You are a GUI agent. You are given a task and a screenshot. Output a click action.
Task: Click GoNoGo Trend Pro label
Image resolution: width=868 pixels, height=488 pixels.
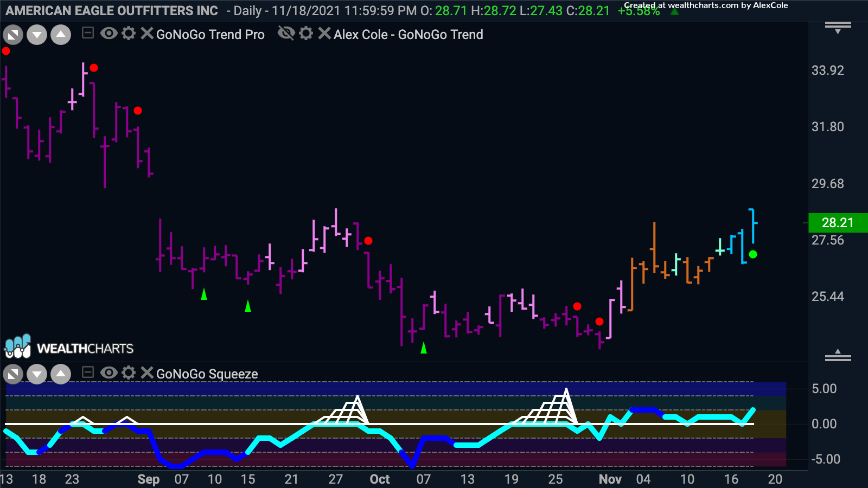click(210, 35)
